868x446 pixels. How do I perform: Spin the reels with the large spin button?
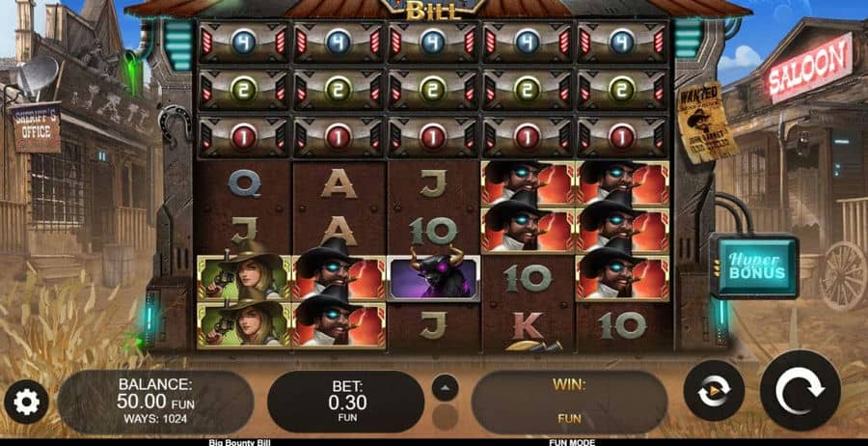[800, 391]
